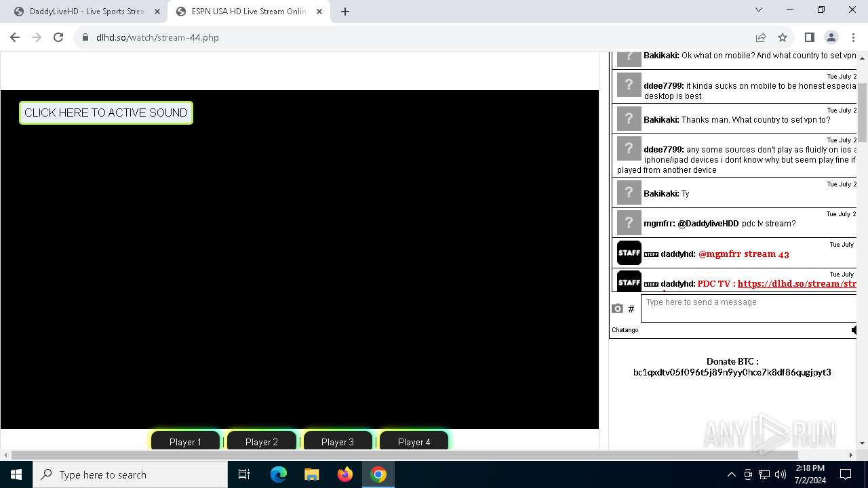Click the @mgmfrr stream 43 message
This screenshot has width=868, height=488.
point(744,254)
